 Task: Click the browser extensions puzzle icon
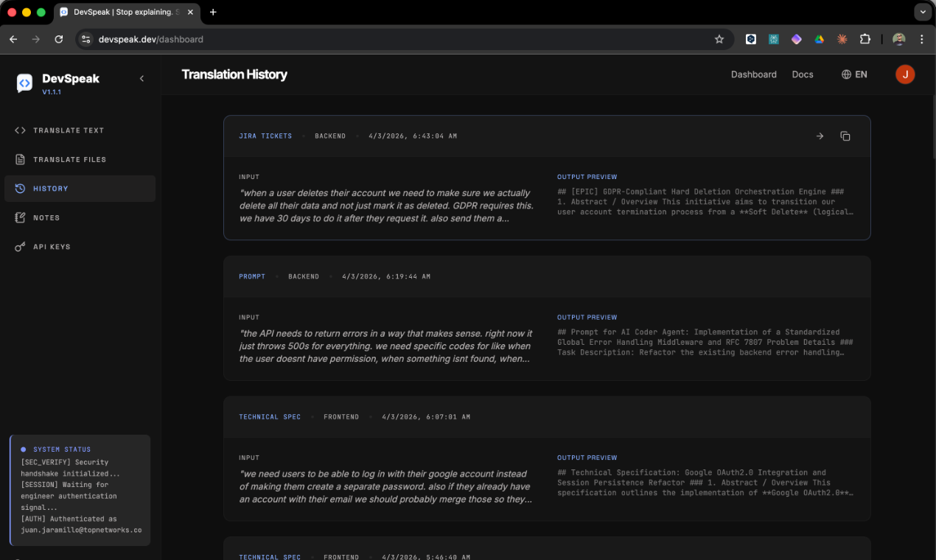[x=865, y=38]
